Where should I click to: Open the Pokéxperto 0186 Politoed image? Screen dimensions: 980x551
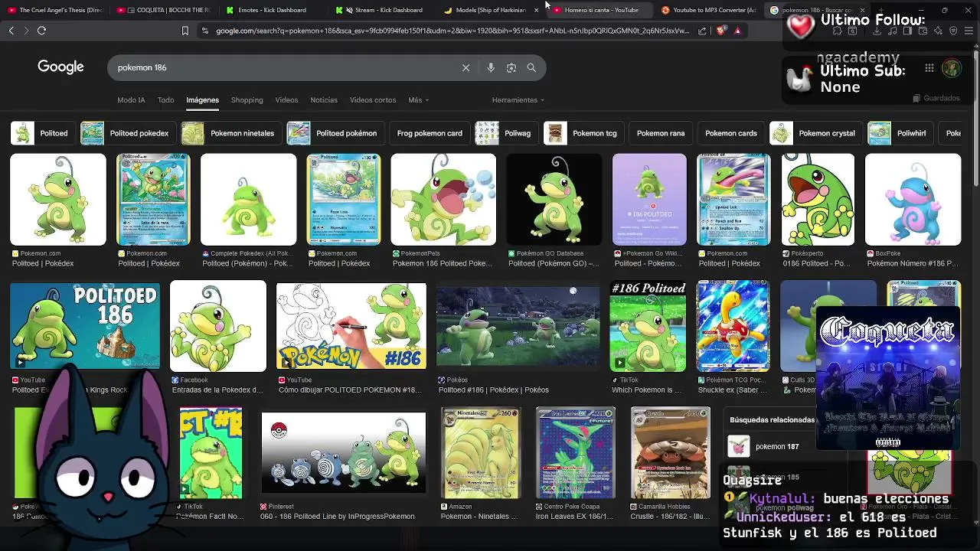coord(818,200)
